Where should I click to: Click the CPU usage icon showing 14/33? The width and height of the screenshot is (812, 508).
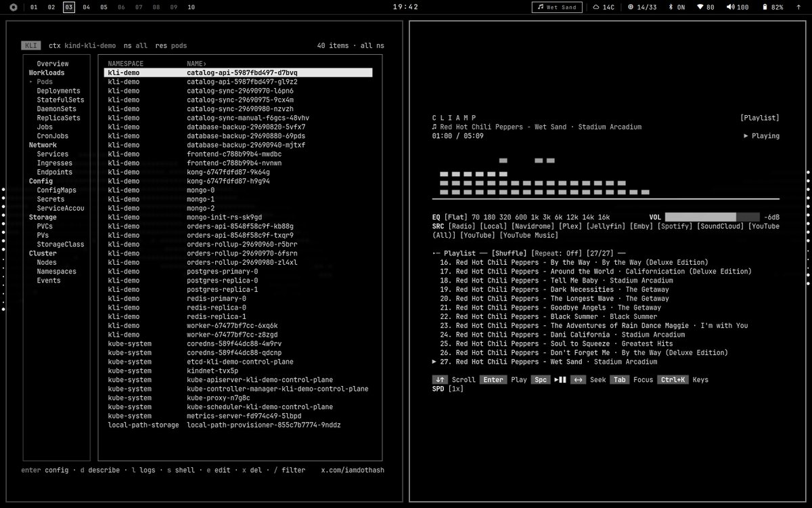631,7
